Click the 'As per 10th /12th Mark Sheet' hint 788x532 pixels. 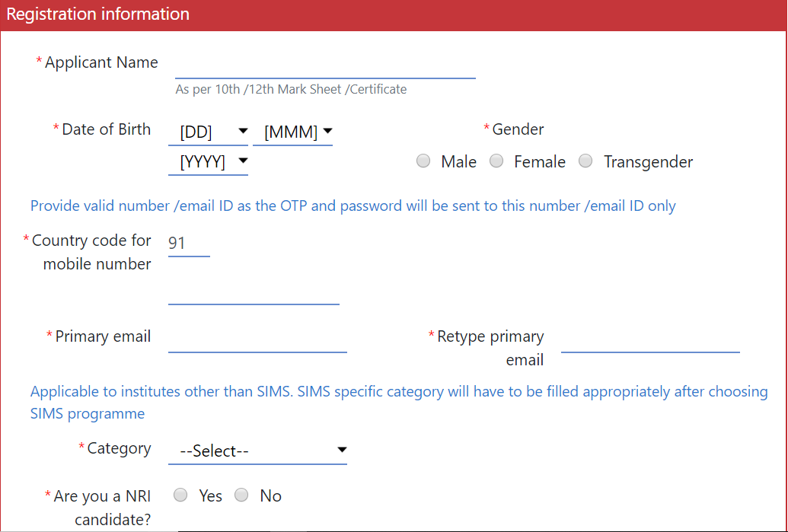tap(291, 89)
